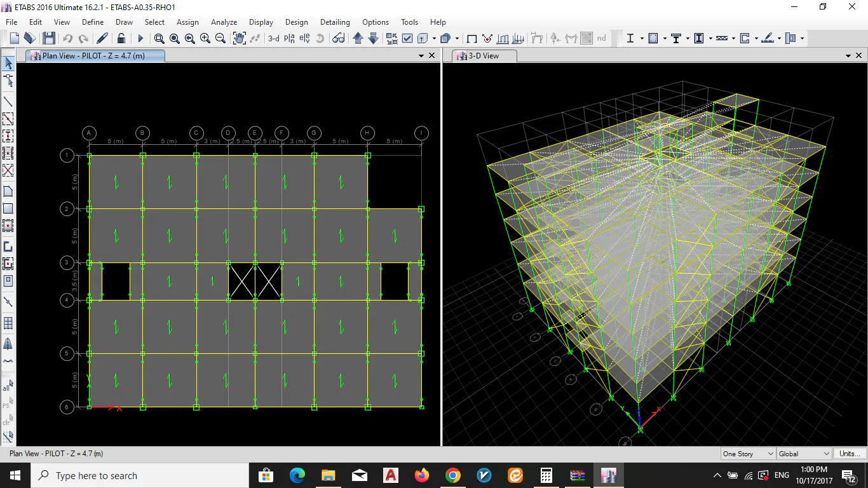Open the Global coordinate system dropdown
Viewport: 868px width, 488px height.
(804, 454)
